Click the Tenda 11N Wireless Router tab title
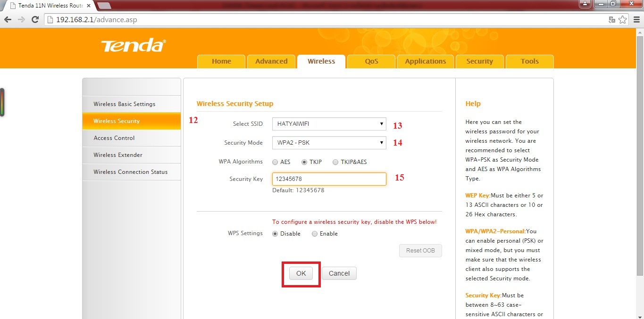The width and height of the screenshot is (644, 319). (50, 6)
